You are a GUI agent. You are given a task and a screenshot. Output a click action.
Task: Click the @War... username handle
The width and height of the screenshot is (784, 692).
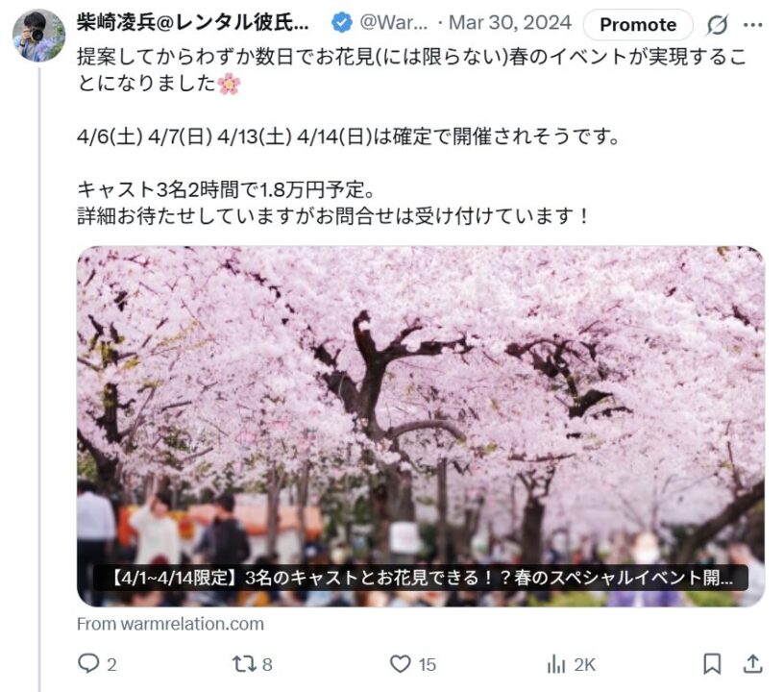point(394,22)
